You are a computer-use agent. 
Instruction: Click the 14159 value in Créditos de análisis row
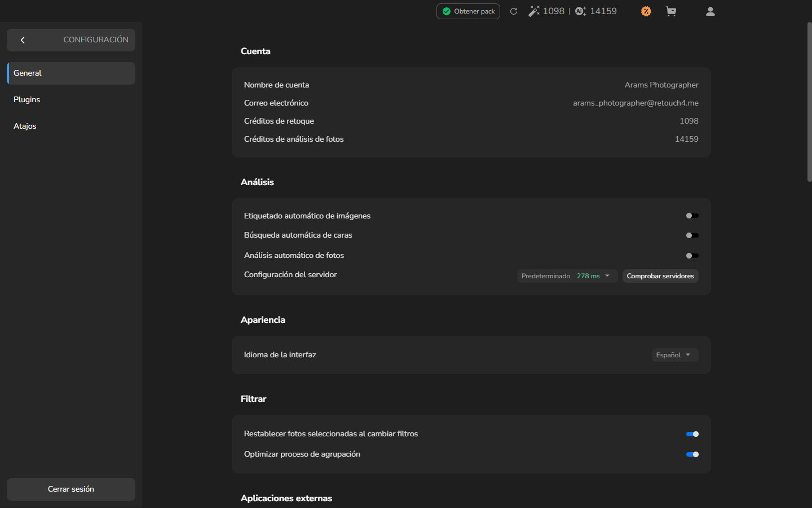tap(687, 139)
